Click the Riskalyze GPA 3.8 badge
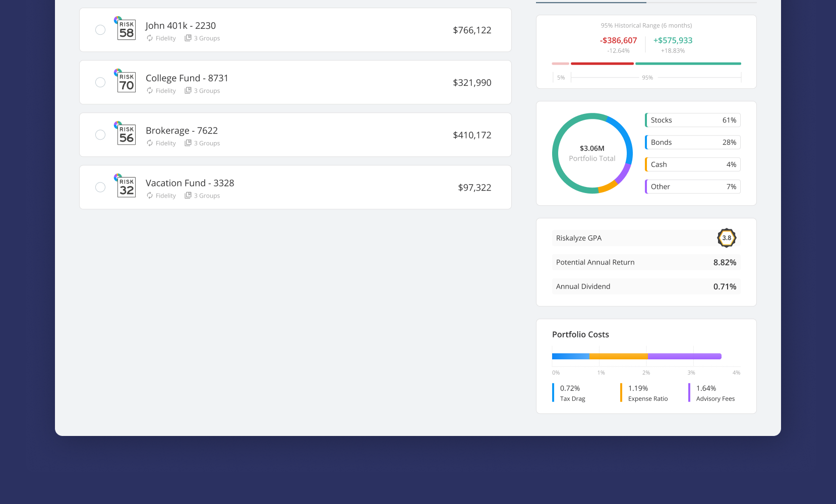Image resolution: width=836 pixels, height=504 pixels. (726, 237)
